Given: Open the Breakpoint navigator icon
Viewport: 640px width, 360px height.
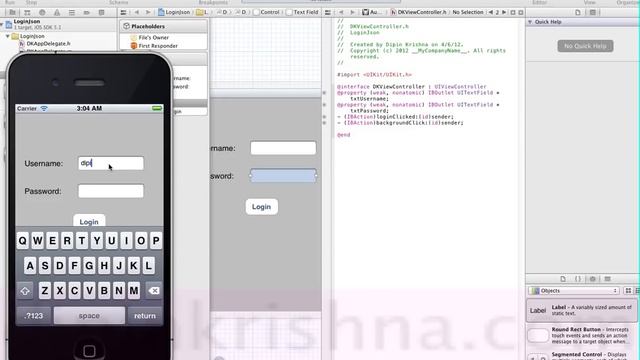Looking at the screenshot, I should pos(87,12).
